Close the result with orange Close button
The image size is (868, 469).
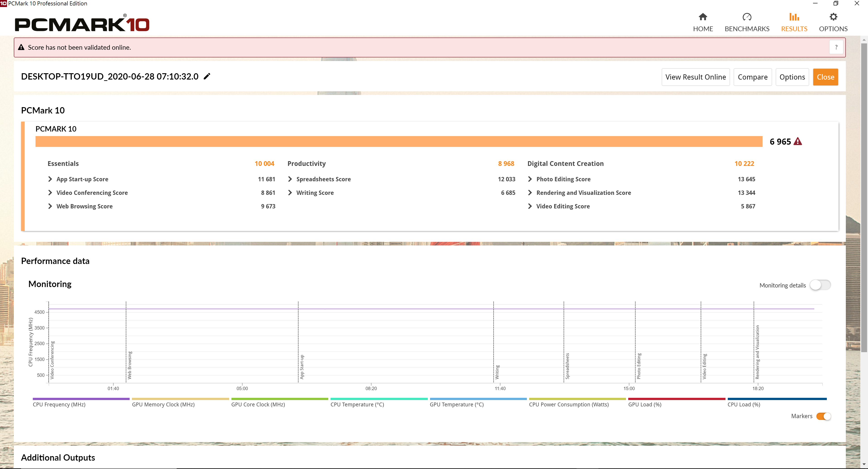click(x=825, y=77)
